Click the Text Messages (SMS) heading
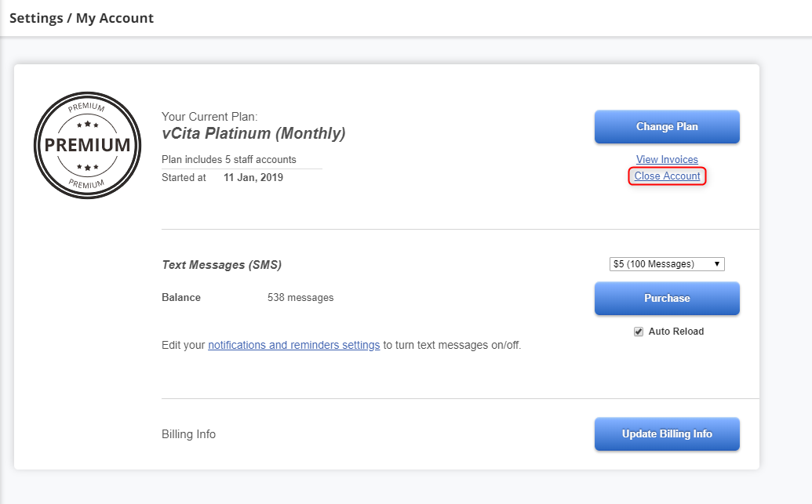Image resolution: width=812 pixels, height=504 pixels. (x=222, y=265)
